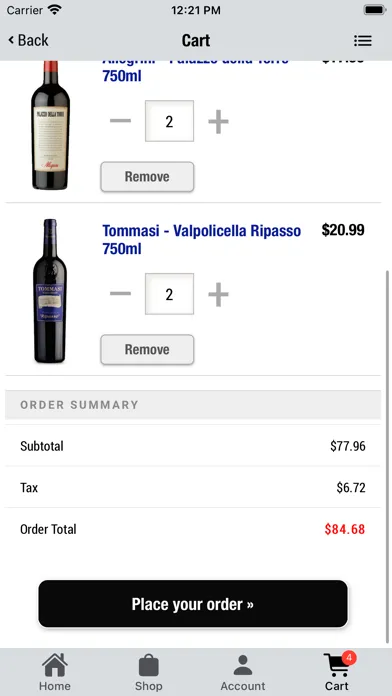This screenshot has width=392, height=696.
Task: View the Palazzo della Torre bottle image
Action: (51, 125)
